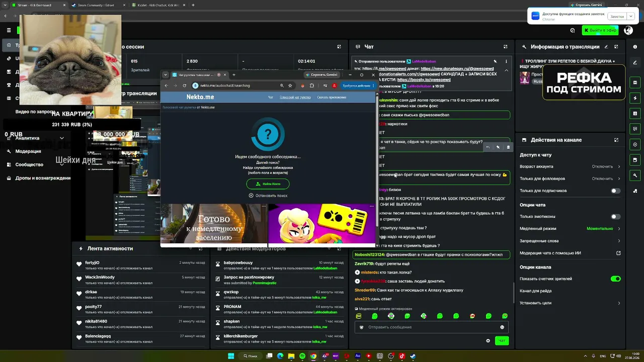Stop the search with Остановить поиск

[268, 196]
